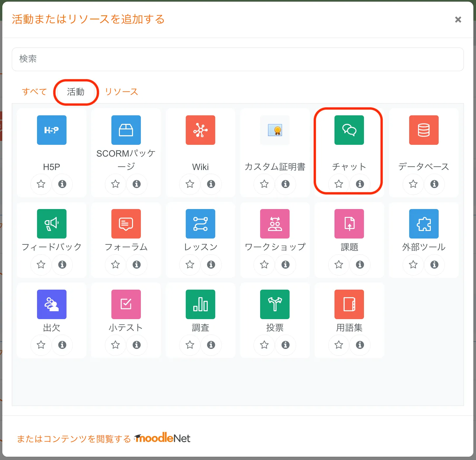The image size is (476, 460).
Task: Star the Quiz activity as favourite
Action: (x=115, y=345)
